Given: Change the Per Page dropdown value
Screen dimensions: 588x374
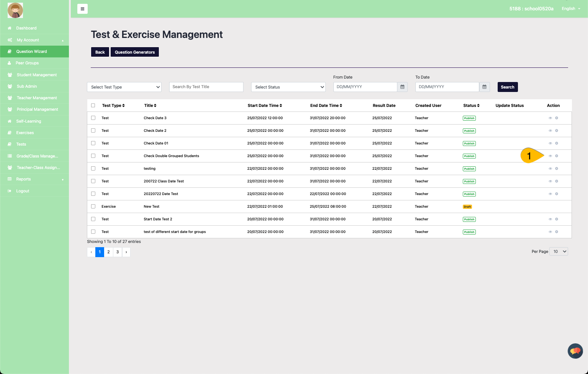Looking at the screenshot, I should 559,251.
